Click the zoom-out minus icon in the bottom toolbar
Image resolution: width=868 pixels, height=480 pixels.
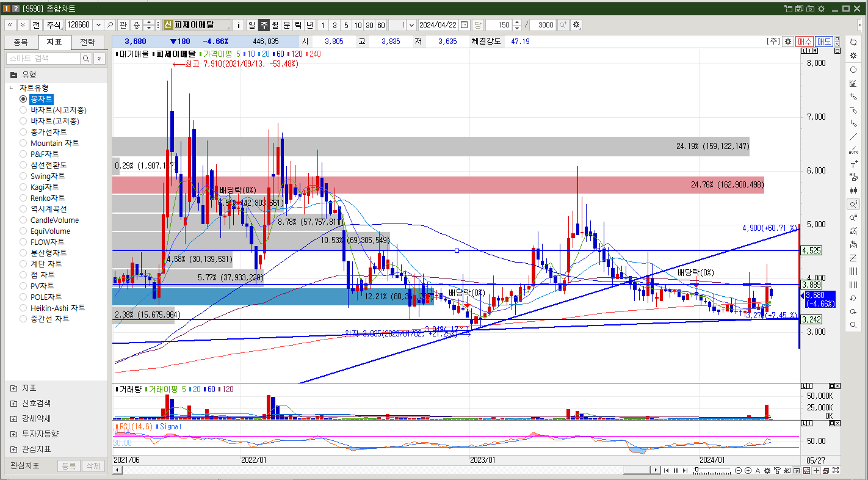pyautogui.click(x=738, y=470)
